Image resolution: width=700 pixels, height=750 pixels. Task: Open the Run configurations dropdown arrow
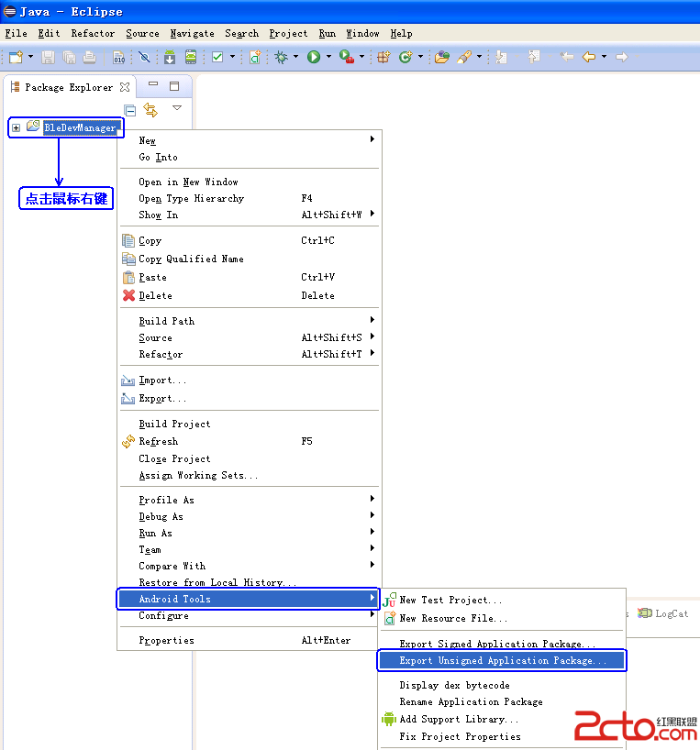point(328,57)
